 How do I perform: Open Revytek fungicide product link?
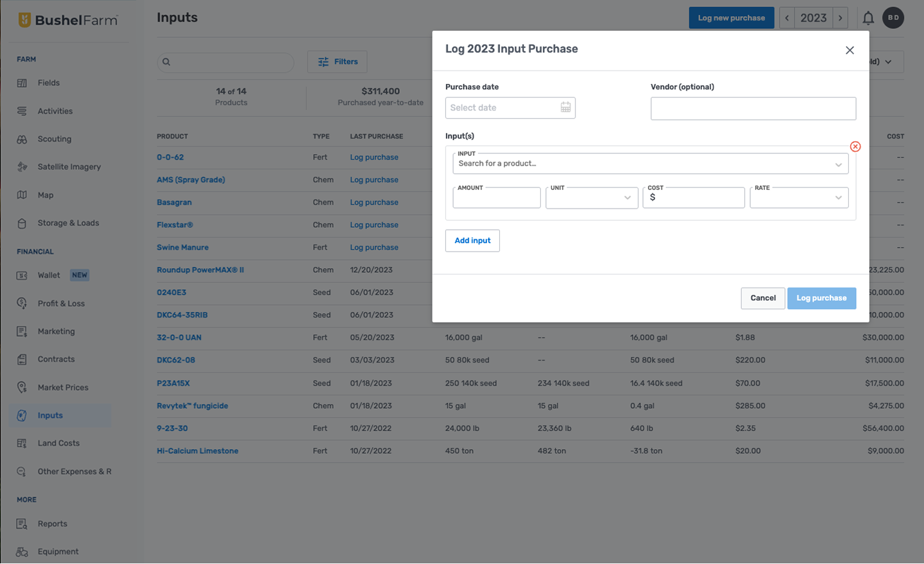click(x=193, y=406)
